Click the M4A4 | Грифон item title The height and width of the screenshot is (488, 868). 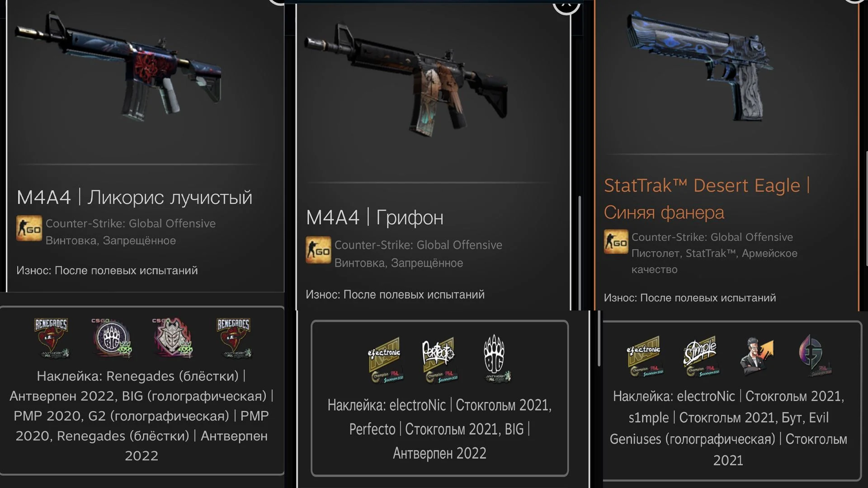click(375, 217)
